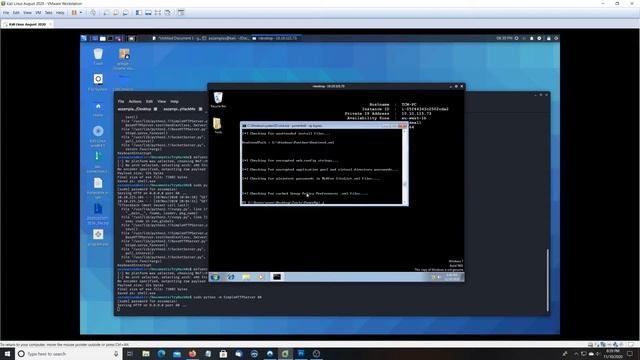Click the remote Windows Start button
Image resolution: width=640 pixels, height=360 pixels.
(215, 277)
